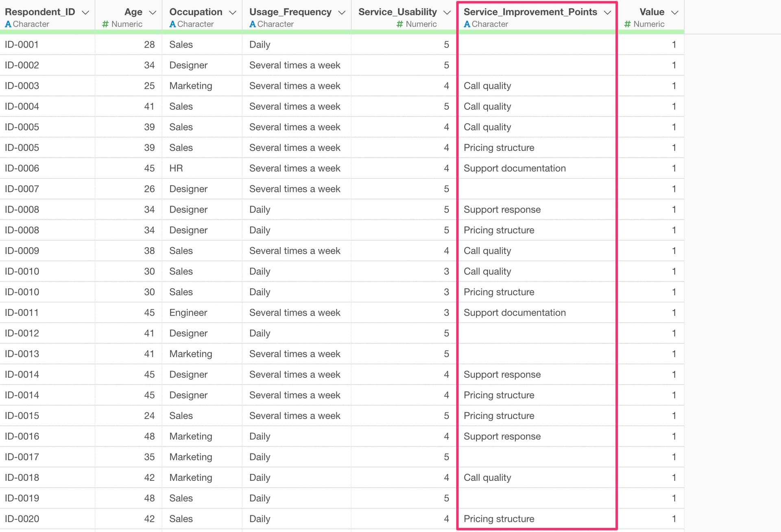Click Character icon under Service_Improvement_Points

[x=467, y=24]
